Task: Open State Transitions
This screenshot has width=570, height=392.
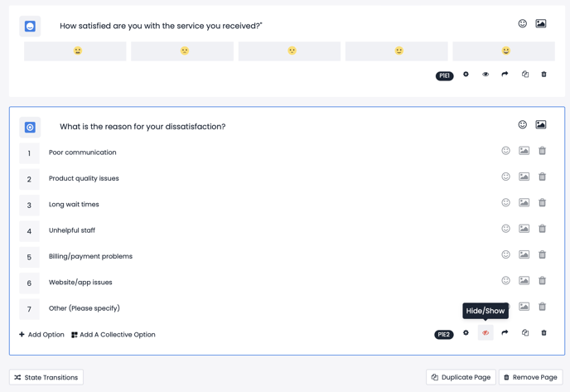Action: (46, 377)
